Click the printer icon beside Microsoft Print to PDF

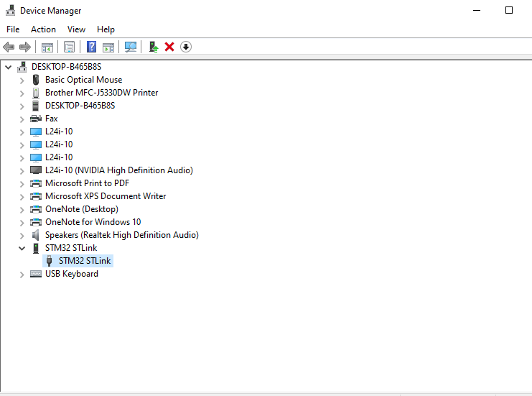coord(36,183)
